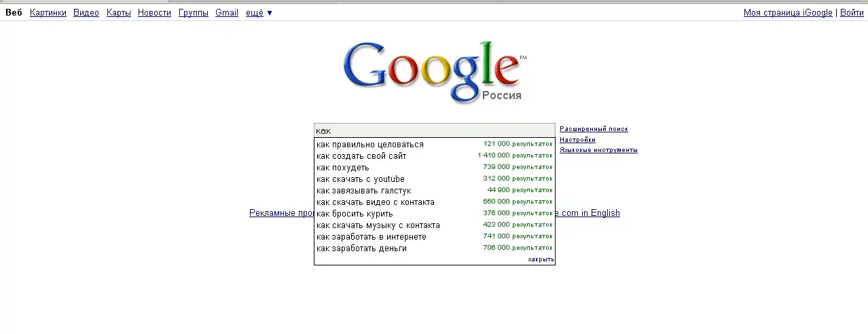The width and height of the screenshot is (868, 334).
Task: Open Картинки in the top navigation
Action: [x=48, y=13]
